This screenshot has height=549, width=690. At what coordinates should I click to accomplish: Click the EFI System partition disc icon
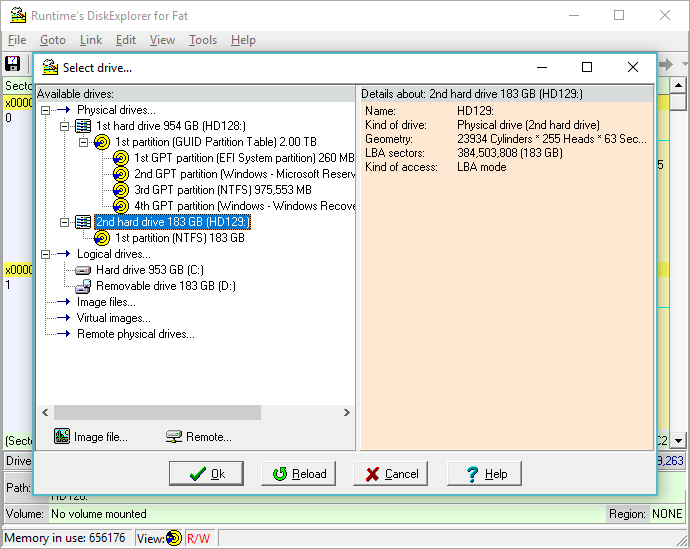tap(121, 158)
